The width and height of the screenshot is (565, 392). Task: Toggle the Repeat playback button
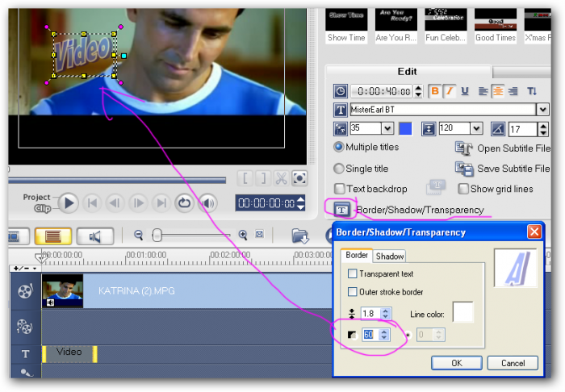coord(185,203)
